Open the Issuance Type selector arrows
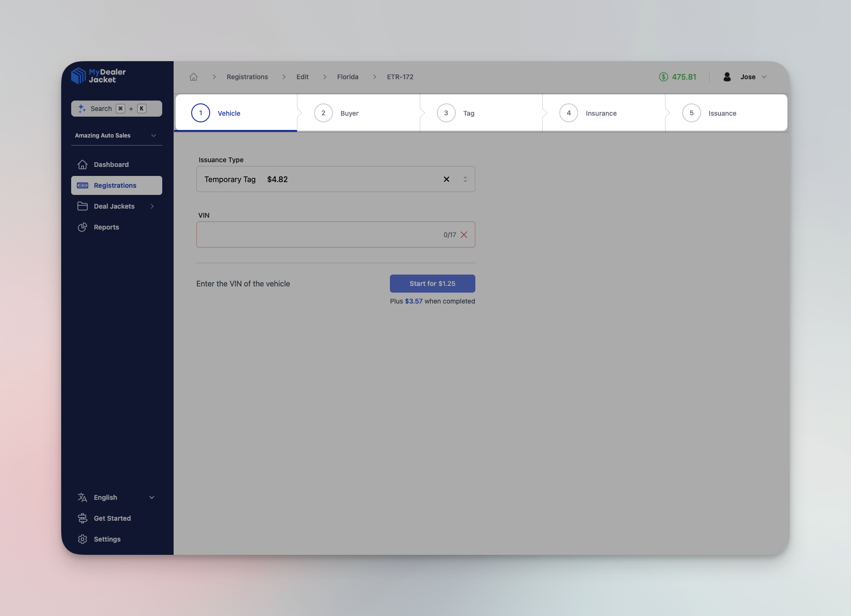851x616 pixels. click(x=465, y=179)
